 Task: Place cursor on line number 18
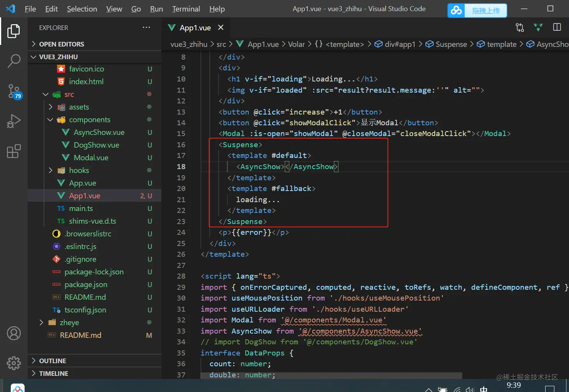point(181,166)
